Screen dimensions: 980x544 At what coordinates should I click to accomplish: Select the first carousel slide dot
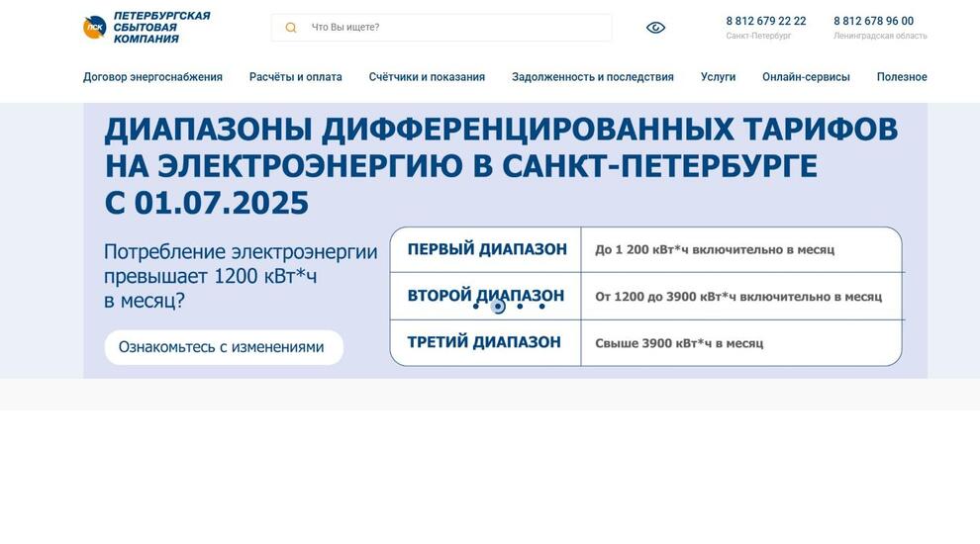tap(475, 306)
